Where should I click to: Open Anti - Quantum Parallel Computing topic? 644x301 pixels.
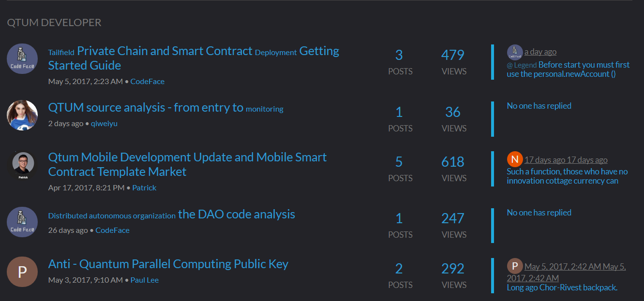point(168,264)
